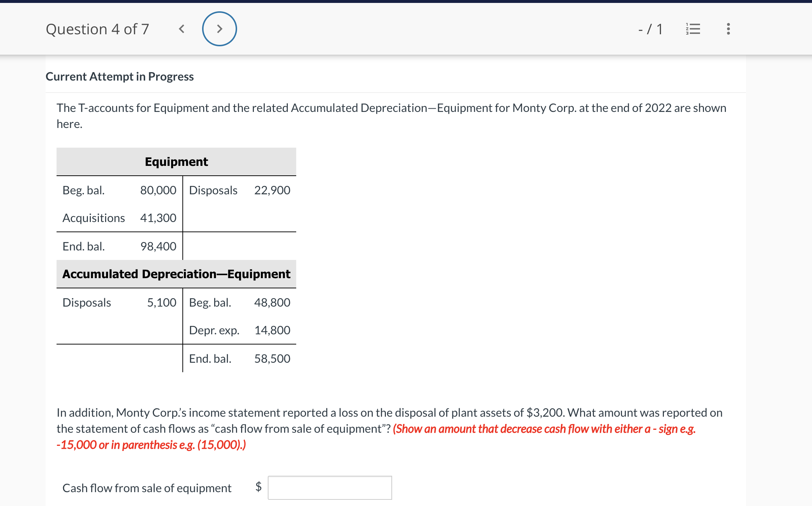Click the score indicator - / 1
This screenshot has height=506, width=812.
(x=650, y=29)
